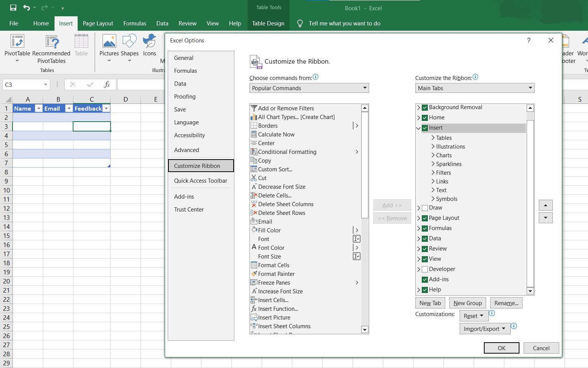Click the Tell me lightbulb icon

pyautogui.click(x=300, y=23)
